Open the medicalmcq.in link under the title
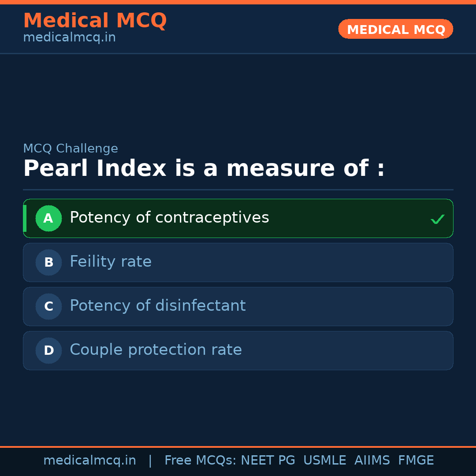Viewport: 476px width, 476px height. [x=69, y=37]
